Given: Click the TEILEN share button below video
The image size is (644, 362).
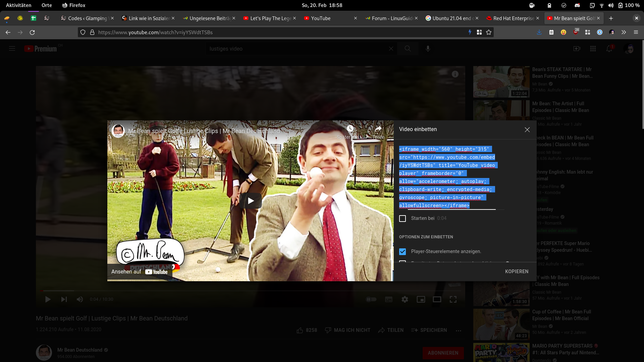Looking at the screenshot, I should [x=391, y=330].
